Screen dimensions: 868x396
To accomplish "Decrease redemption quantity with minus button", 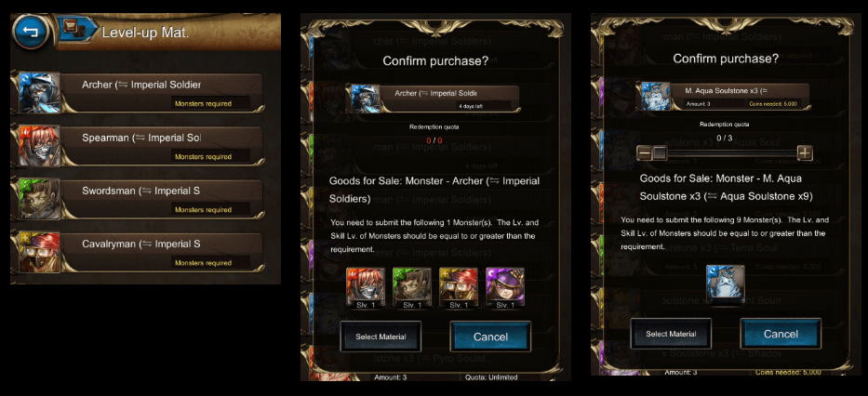I will pyautogui.click(x=644, y=152).
